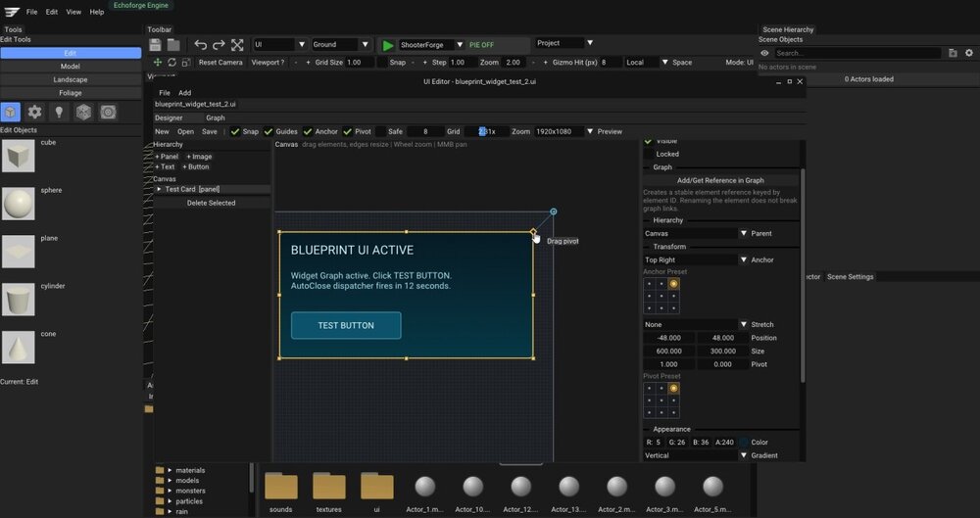Select the cube primitive thumbnail

[x=18, y=156]
